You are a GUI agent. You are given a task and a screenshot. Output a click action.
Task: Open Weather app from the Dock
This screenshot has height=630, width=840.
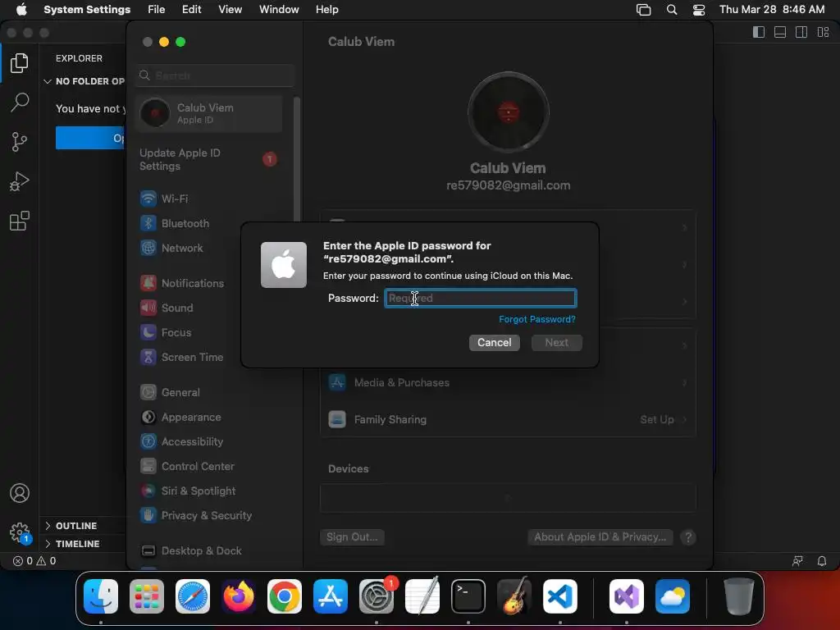coord(673,596)
